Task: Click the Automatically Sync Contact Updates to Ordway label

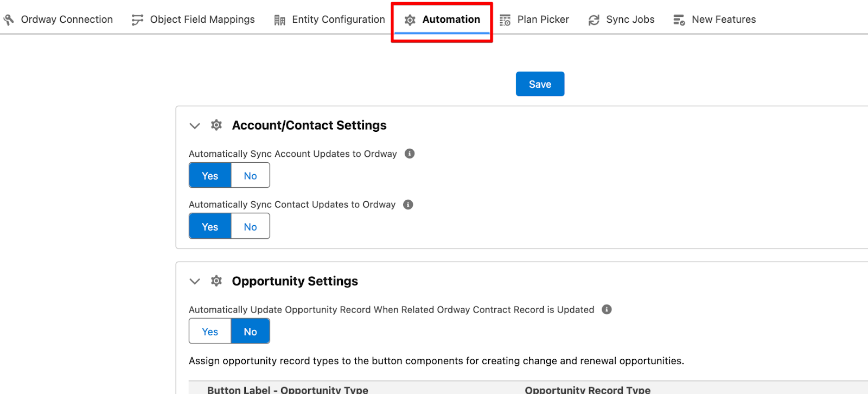Action: [x=292, y=205]
